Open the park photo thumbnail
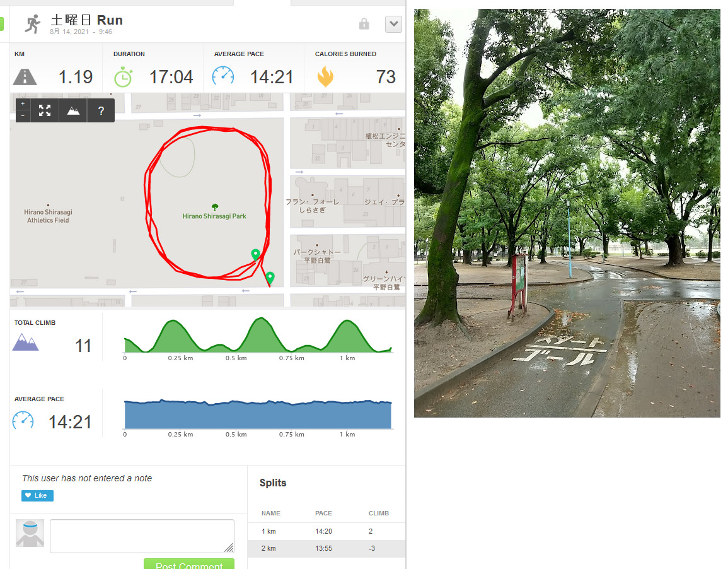Screen dimensions: 728x569 coord(567,213)
